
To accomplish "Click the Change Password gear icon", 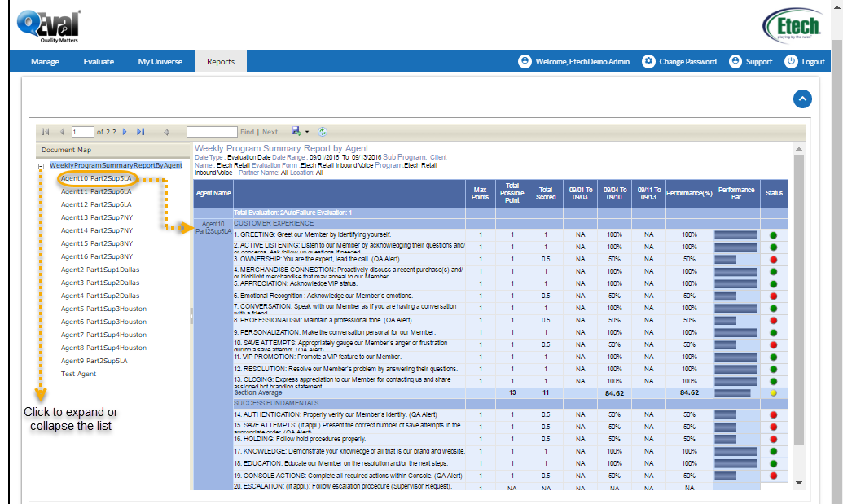I will click(x=648, y=61).
